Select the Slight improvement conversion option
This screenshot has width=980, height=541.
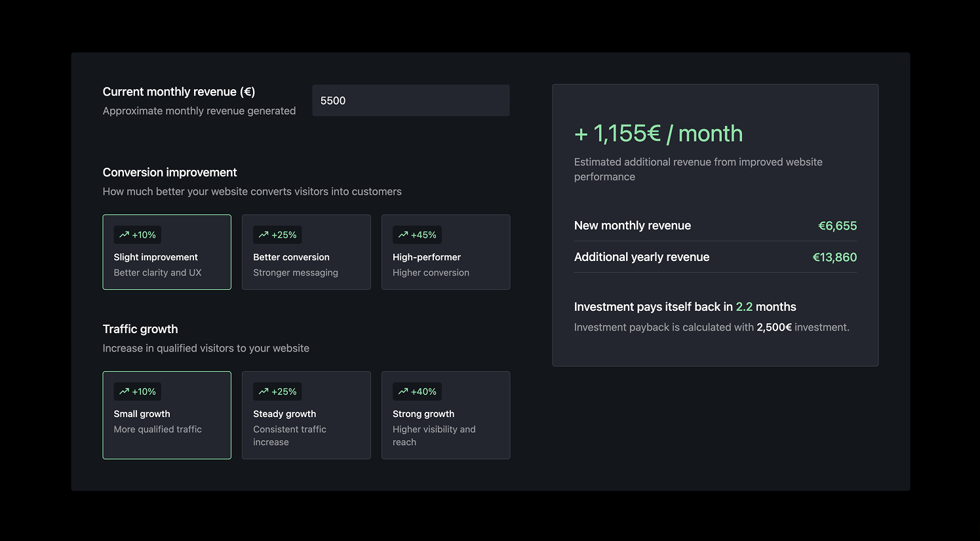point(167,252)
